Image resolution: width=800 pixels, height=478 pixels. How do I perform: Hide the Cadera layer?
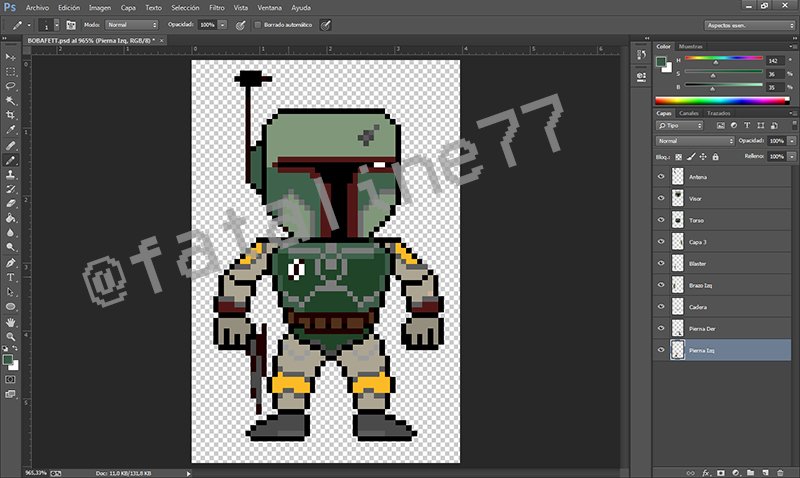tap(661, 307)
